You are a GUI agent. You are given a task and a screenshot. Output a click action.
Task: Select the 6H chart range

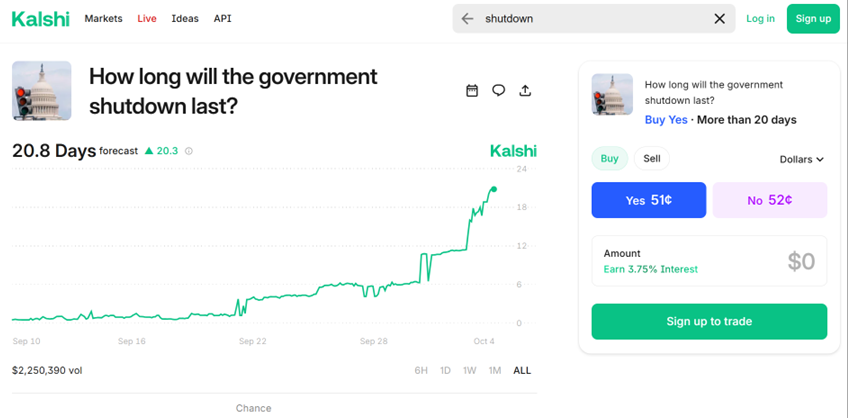421,370
